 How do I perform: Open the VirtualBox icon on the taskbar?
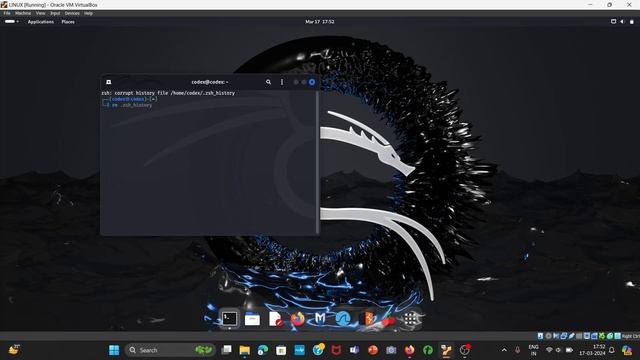[x=446, y=350]
